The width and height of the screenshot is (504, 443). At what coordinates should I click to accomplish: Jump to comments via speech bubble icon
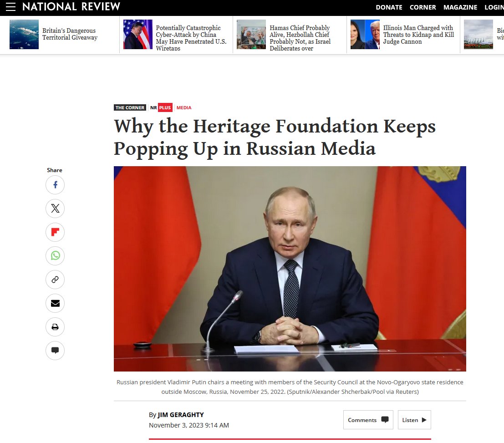55,351
